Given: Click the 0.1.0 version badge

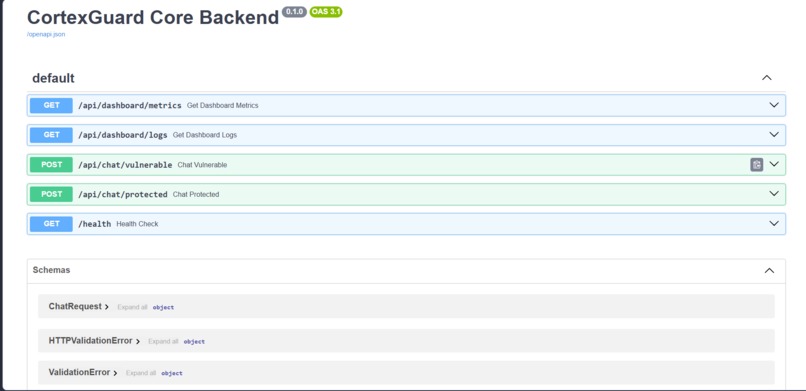Looking at the screenshot, I should 294,12.
